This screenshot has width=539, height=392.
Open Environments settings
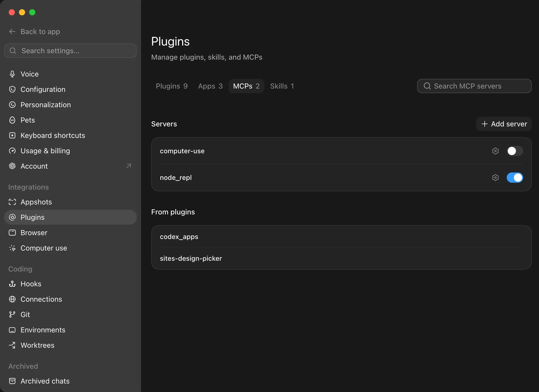point(70,330)
